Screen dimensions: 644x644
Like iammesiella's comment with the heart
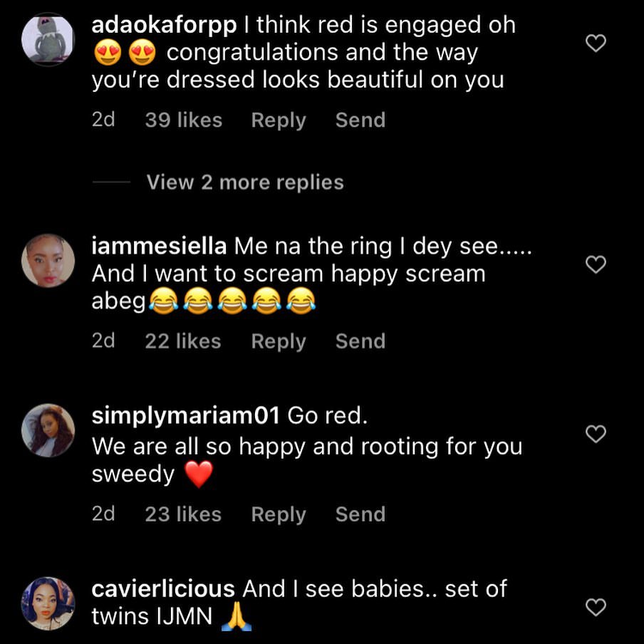pos(595,265)
